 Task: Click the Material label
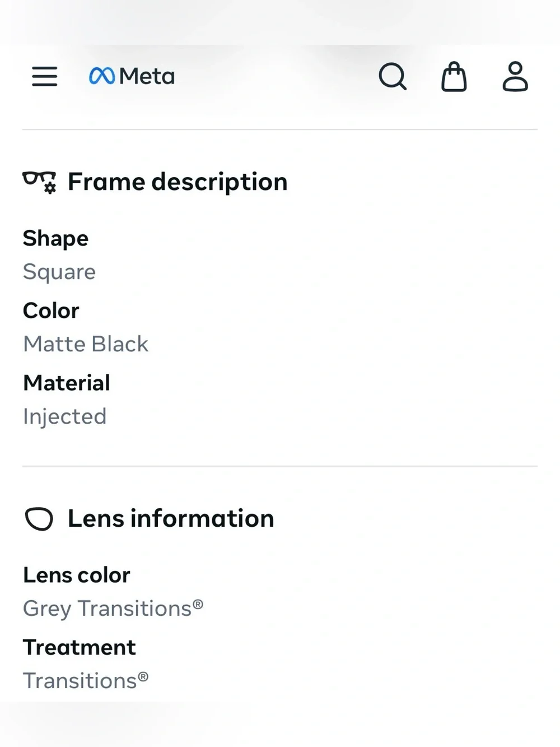(67, 383)
